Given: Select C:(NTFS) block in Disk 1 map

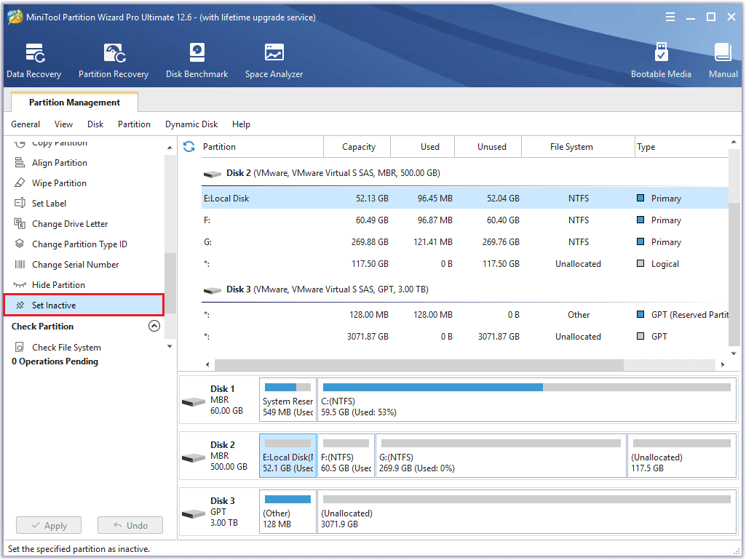Looking at the screenshot, I should pos(527,400).
